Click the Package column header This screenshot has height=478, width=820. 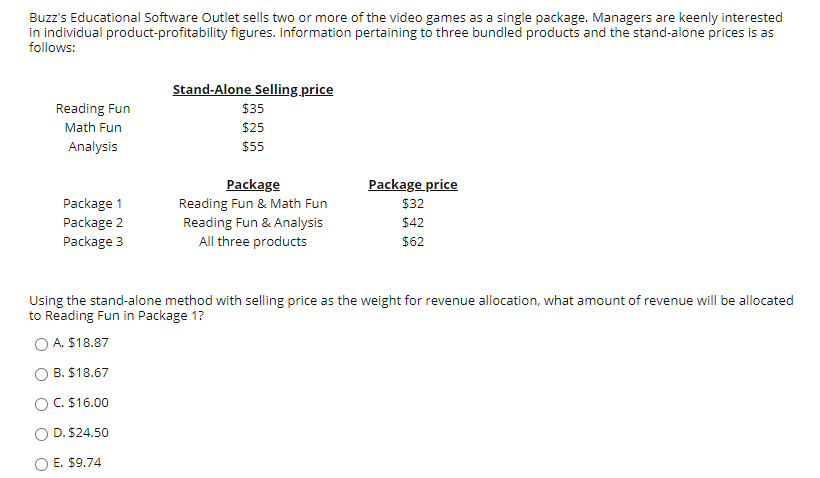point(253,185)
